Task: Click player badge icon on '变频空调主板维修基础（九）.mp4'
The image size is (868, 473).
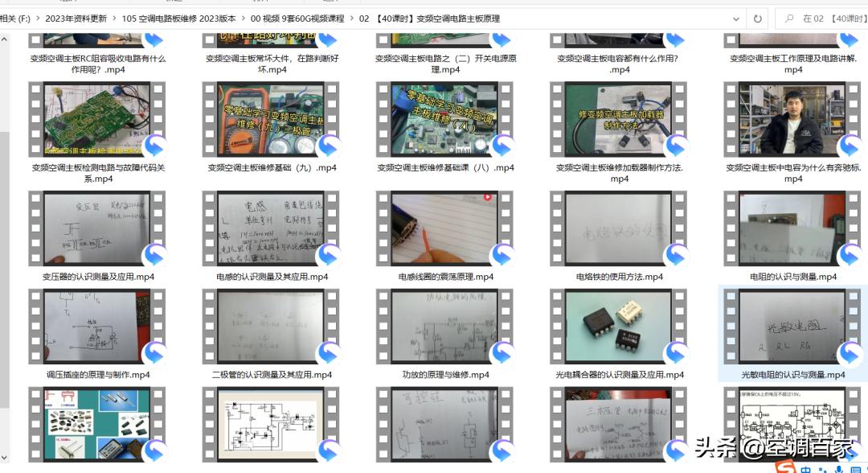Action: coord(328,145)
